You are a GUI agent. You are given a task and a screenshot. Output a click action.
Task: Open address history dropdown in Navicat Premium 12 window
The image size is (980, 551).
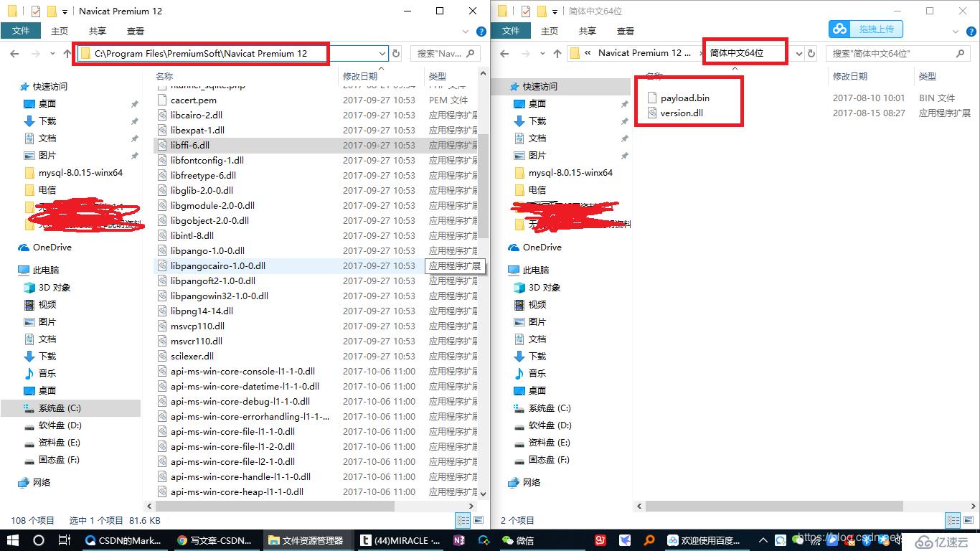coord(382,53)
